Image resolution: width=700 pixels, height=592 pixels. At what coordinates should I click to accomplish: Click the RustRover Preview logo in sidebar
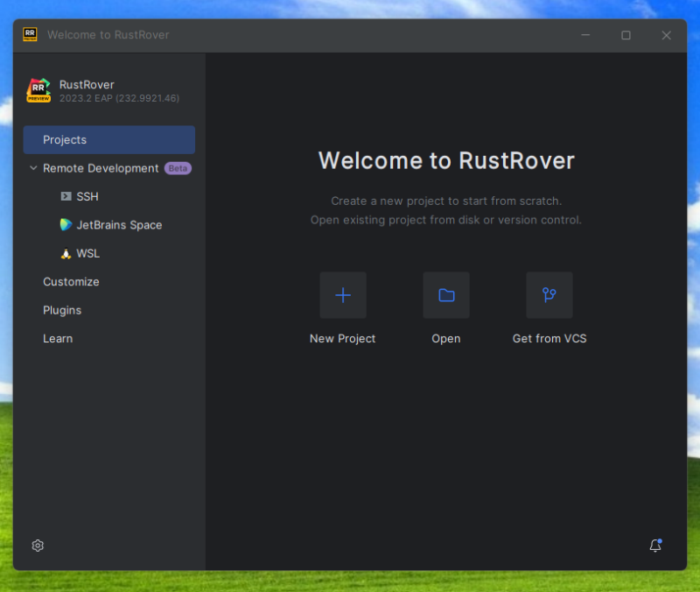pos(38,91)
